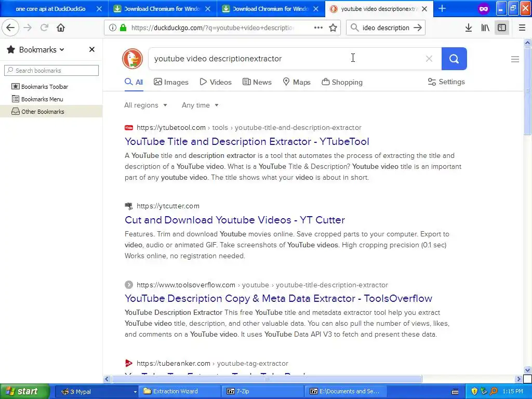532x399 pixels.
Task: Click the vertical scrollbar thumb
Action: 527,91
